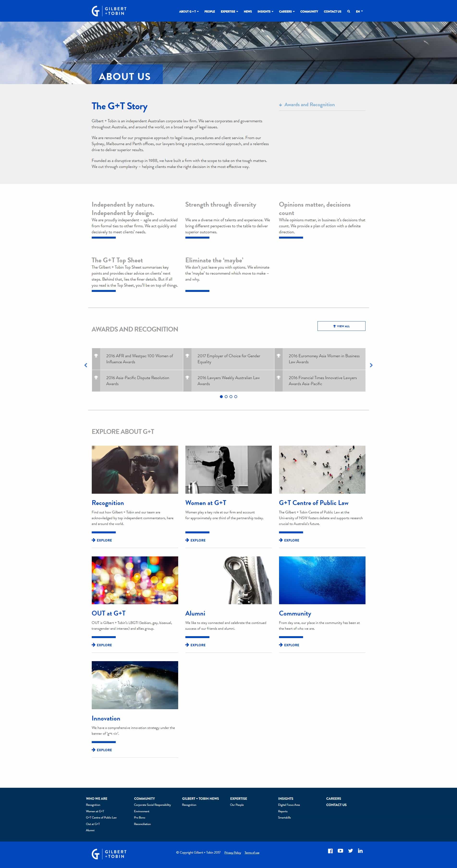Click trophy icon beside Asia-Pacific Dispute Resolution

click(x=96, y=378)
